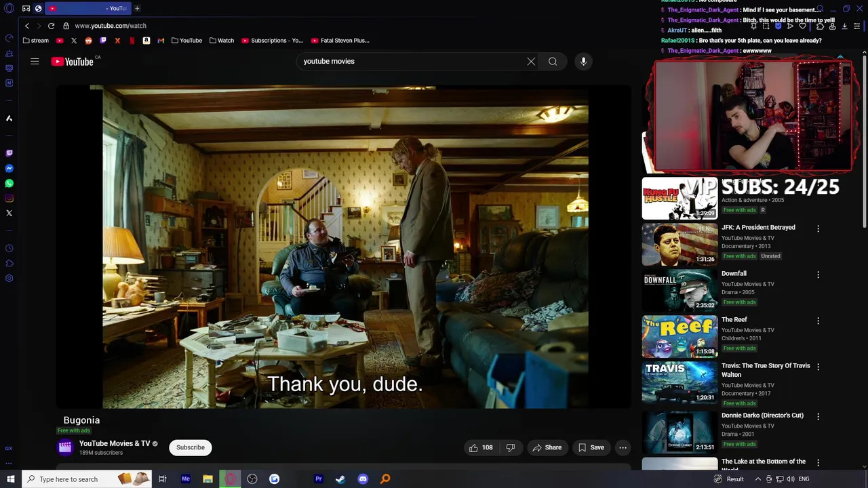Screen dimensions: 868x488
Task: Open X (Twitter) panel in the sidebar
Action: [9, 213]
